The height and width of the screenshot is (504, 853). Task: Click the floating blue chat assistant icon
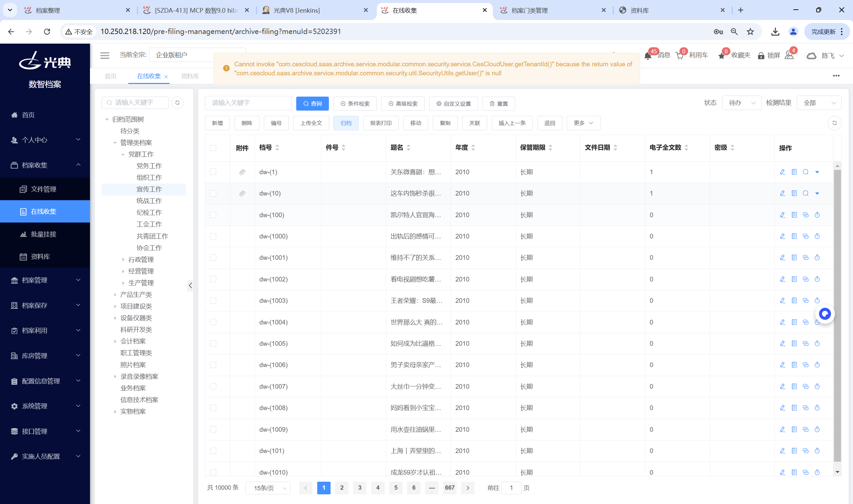[x=824, y=314]
